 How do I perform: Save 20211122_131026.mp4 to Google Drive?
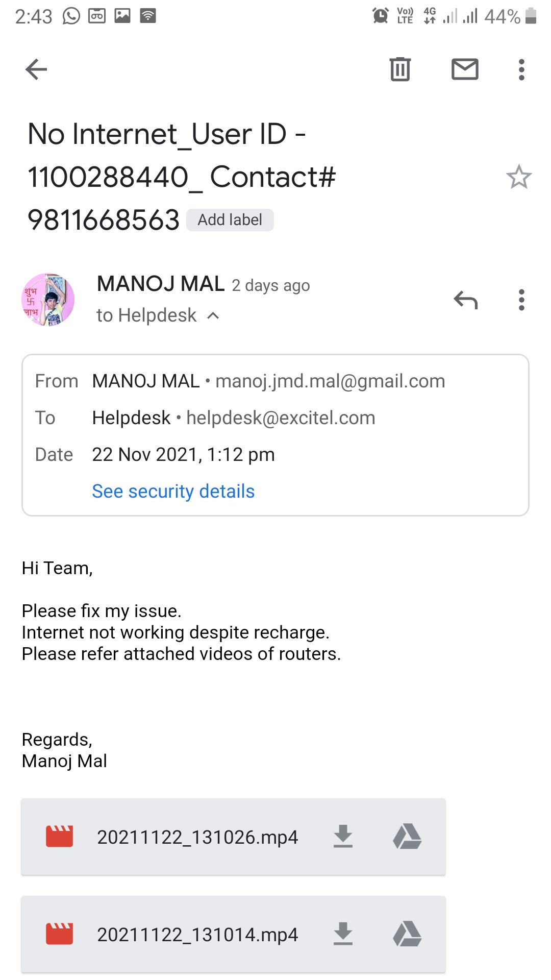click(407, 837)
